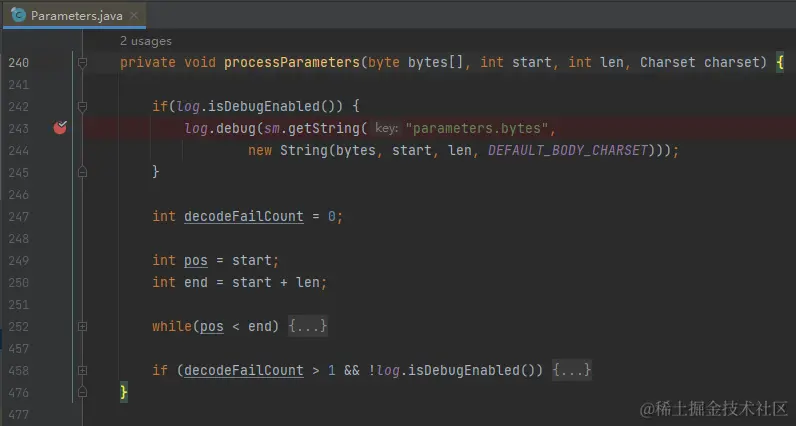
Task: Click the 'while' keyword on line 252
Action: point(172,326)
